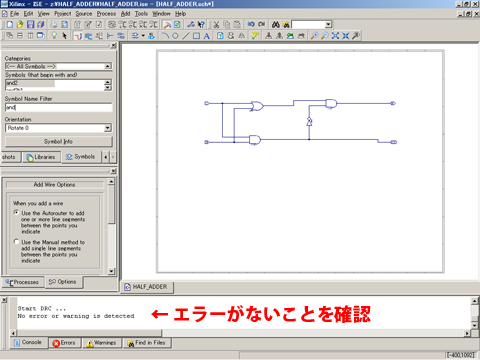
Task: Select the Add Wire tool
Action: tap(78, 36)
